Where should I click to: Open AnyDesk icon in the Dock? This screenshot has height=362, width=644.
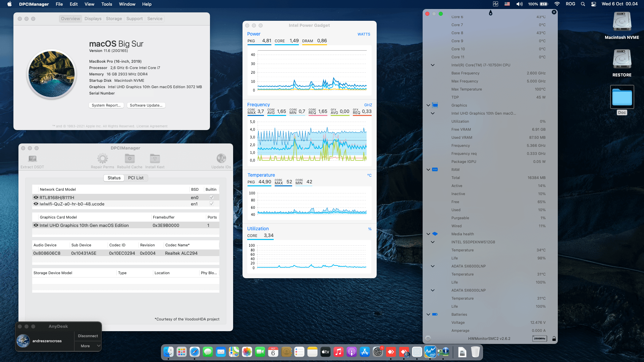pyautogui.click(x=391, y=352)
